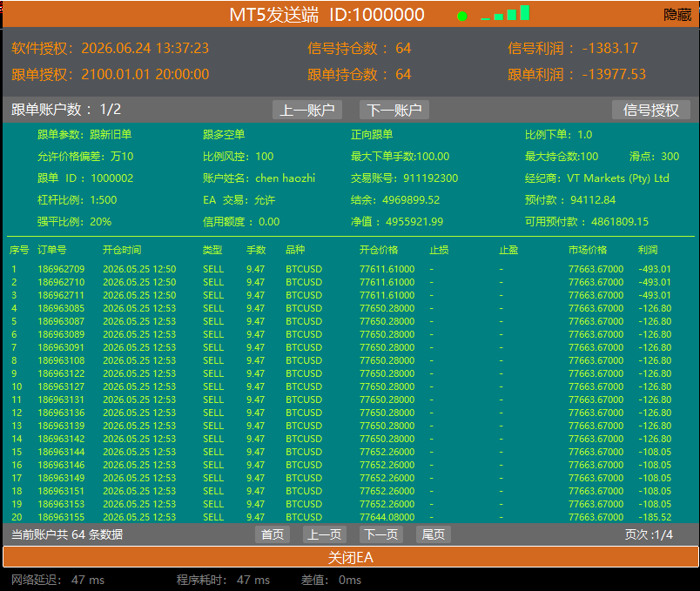Click order number 186963139
Screen dimensions: 700x591
(x=61, y=426)
